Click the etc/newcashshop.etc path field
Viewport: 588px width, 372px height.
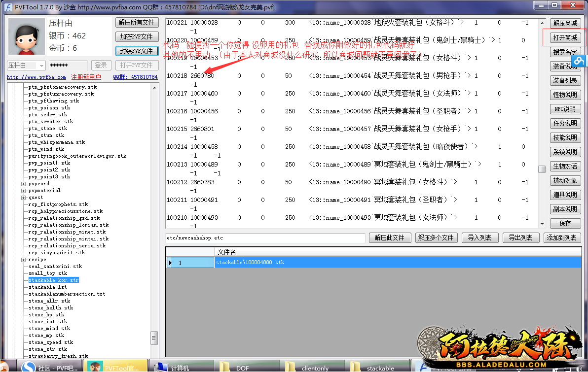point(265,237)
